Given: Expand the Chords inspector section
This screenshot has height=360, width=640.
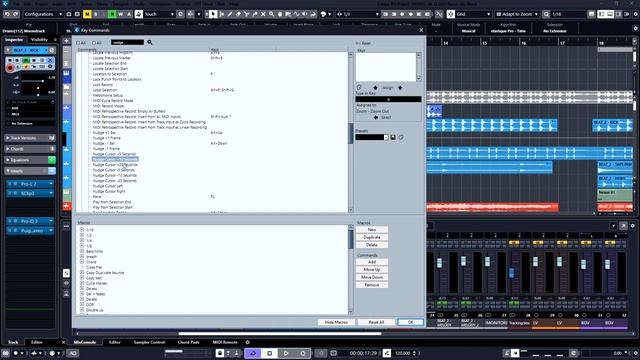Looking at the screenshot, I should coord(30,149).
